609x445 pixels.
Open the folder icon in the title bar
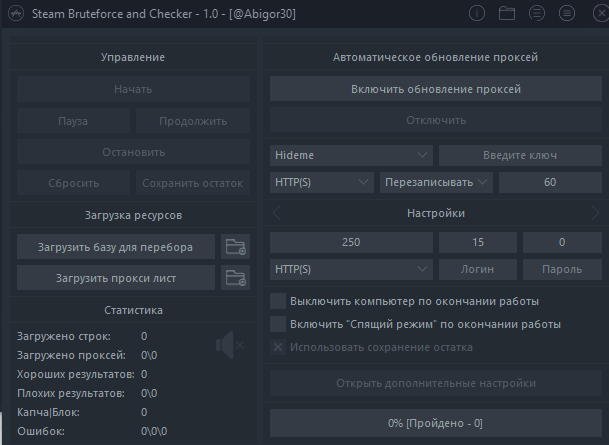[506, 14]
